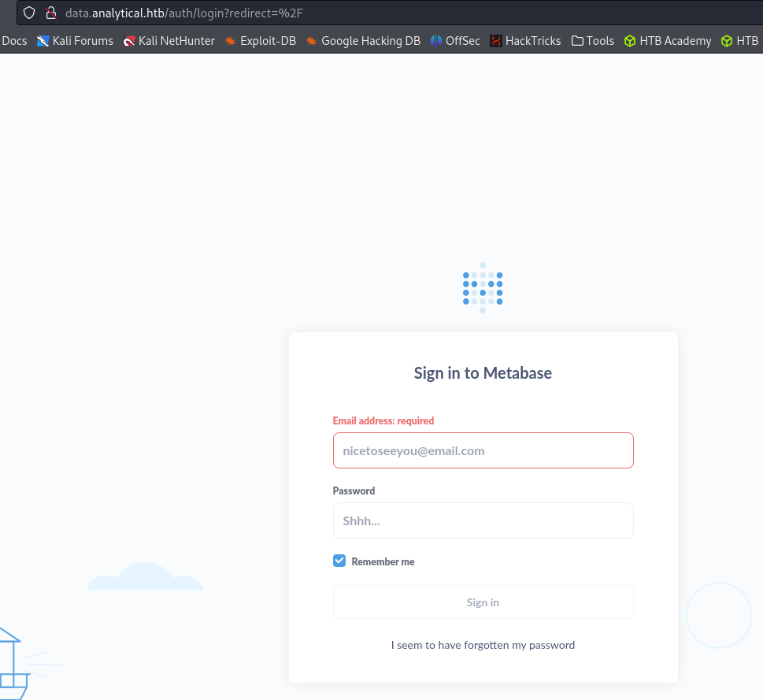This screenshot has height=700, width=763.
Task: Click the Email address: required label
Action: pos(383,420)
